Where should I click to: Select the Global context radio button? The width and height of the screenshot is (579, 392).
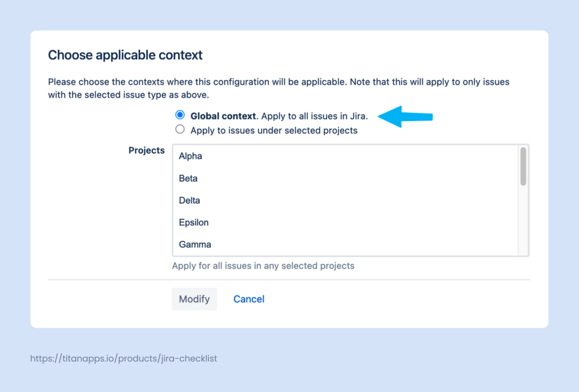pos(180,115)
